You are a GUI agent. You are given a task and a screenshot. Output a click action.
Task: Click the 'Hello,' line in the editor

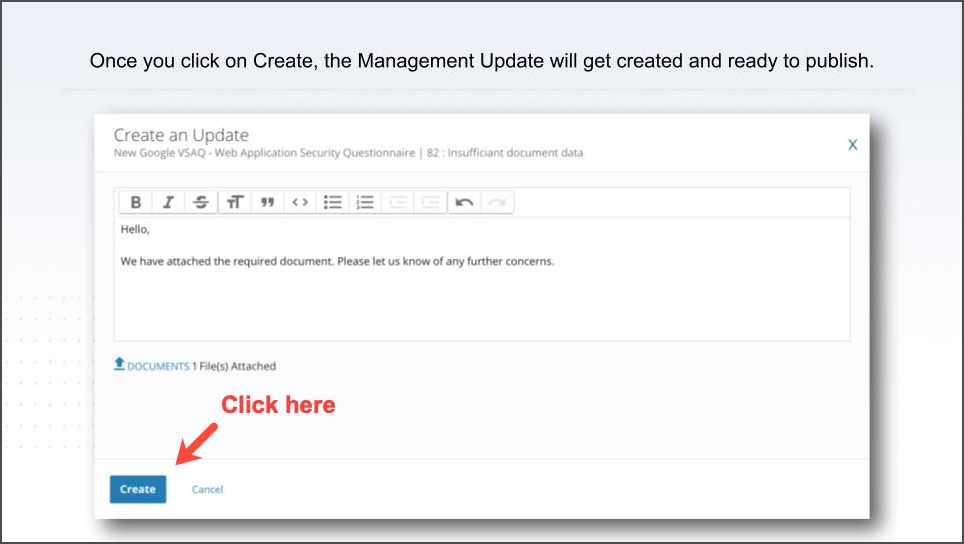click(135, 229)
